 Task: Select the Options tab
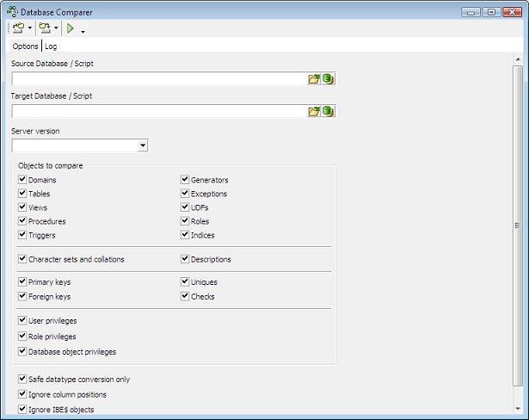[25, 46]
